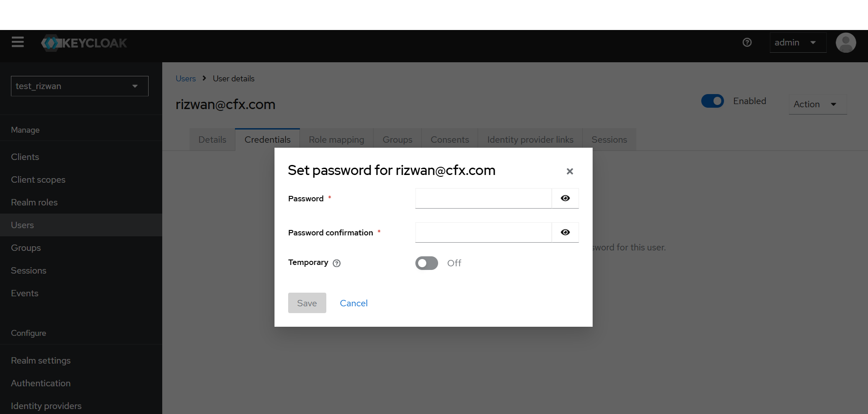868x414 pixels.
Task: Click the user avatar icon
Action: 846,43
